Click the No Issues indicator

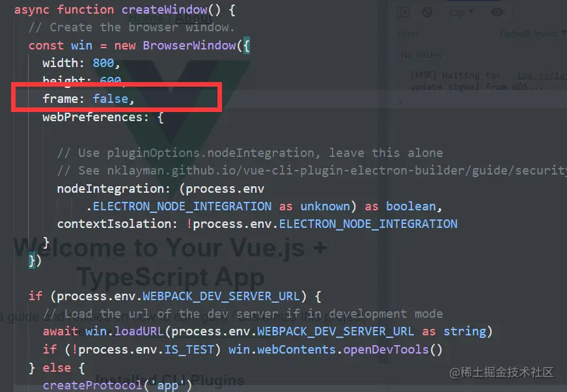coord(421,55)
